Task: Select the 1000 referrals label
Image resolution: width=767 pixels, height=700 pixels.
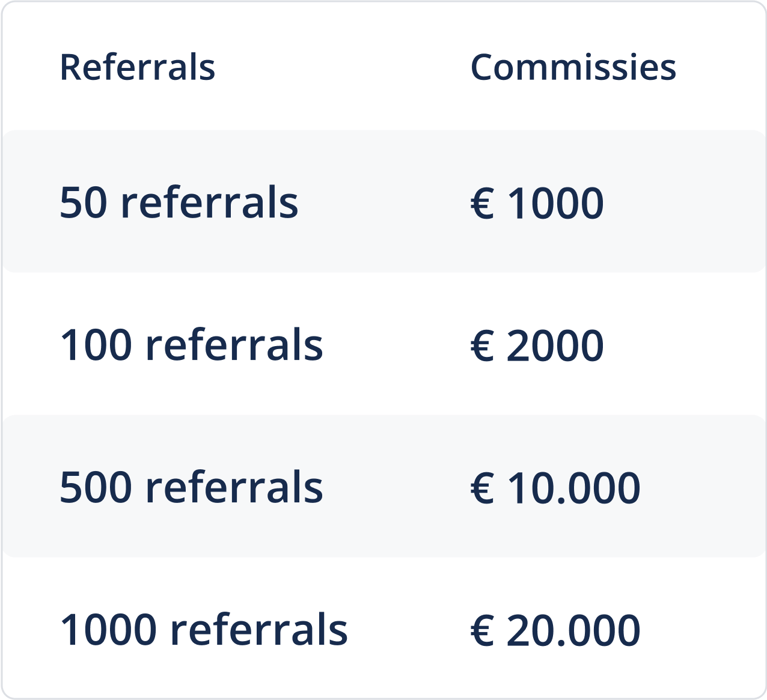Action: tap(203, 630)
